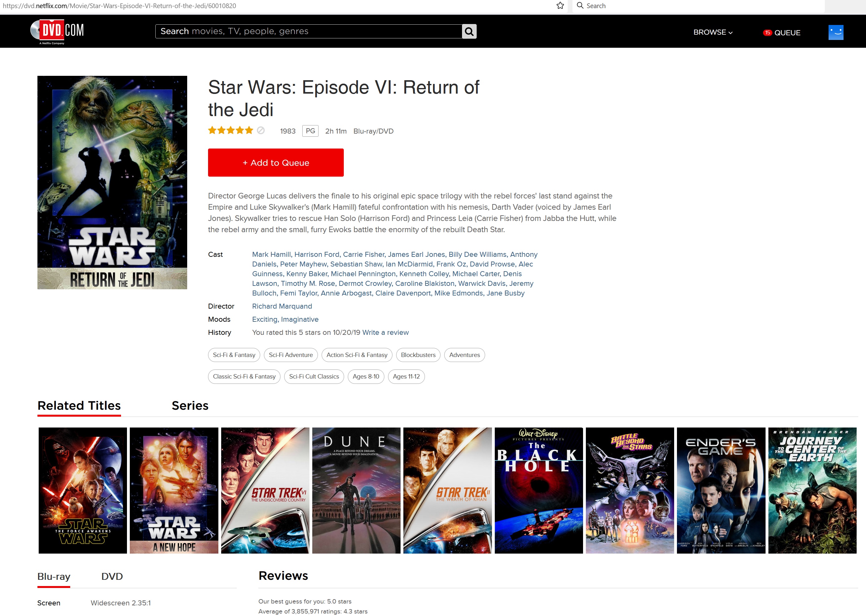Switch to the Series tab
Viewport: 866px width, 616px height.
190,405
